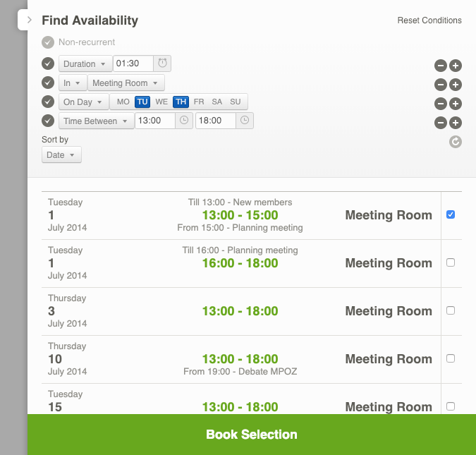Toggle the MO day button
476x455 pixels.
pos(123,102)
